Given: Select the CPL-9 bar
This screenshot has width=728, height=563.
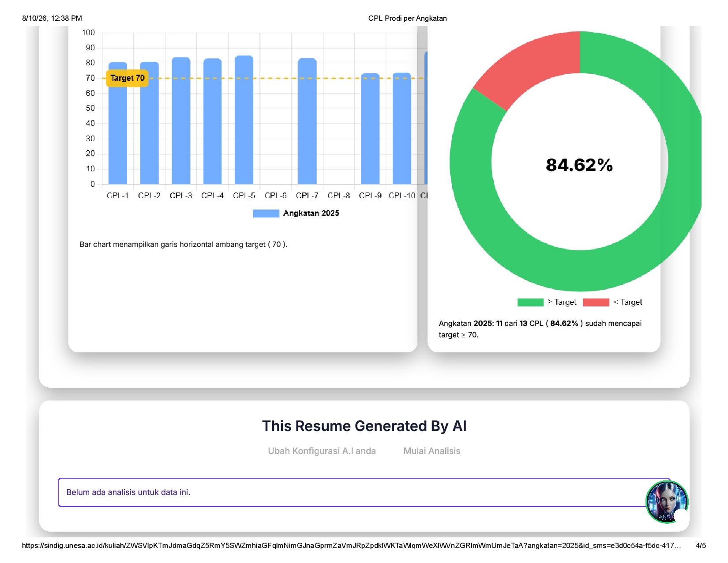Looking at the screenshot, I should tap(370, 129).
